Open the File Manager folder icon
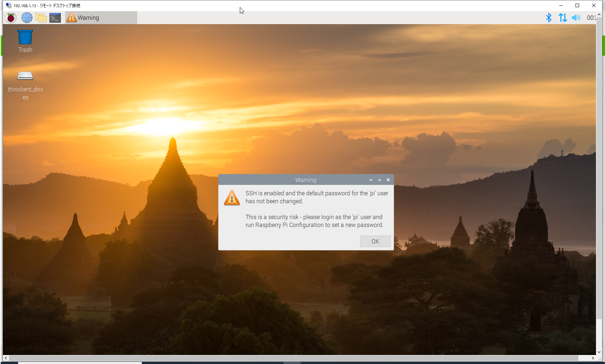605x364 pixels. click(41, 18)
